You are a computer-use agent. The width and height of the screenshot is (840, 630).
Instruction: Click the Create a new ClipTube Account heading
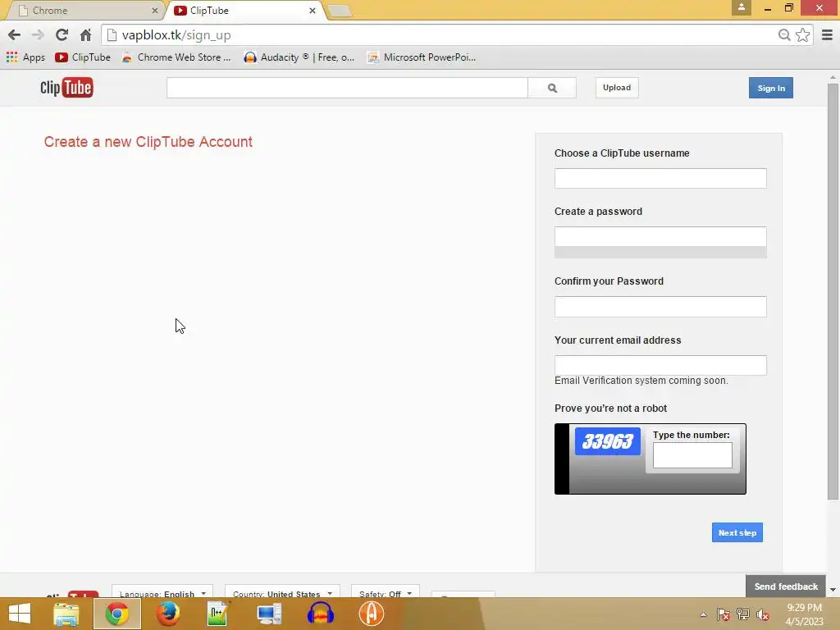click(148, 141)
